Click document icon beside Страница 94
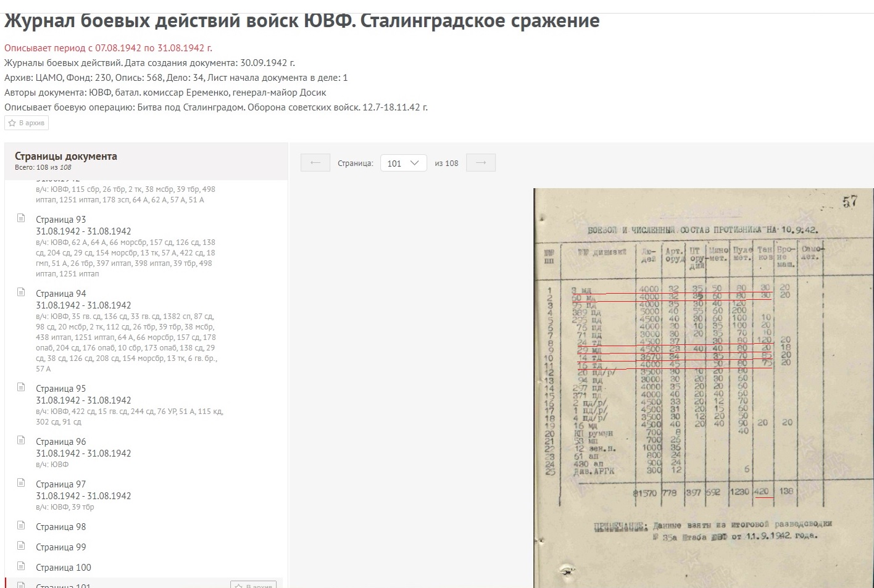The width and height of the screenshot is (874, 588). [21, 292]
